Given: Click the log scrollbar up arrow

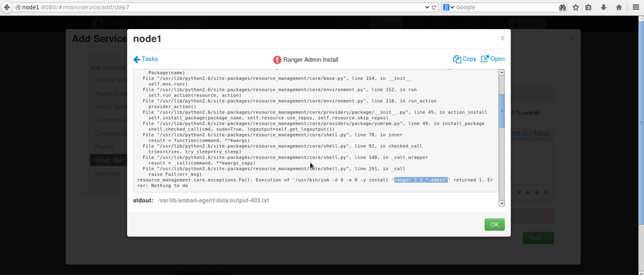Looking at the screenshot, I should [x=501, y=73].
